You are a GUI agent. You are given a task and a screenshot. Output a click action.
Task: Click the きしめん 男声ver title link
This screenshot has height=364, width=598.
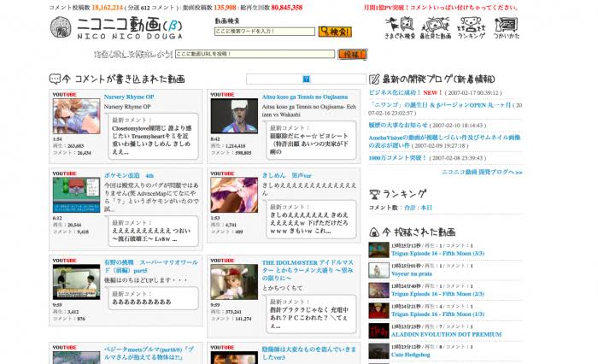pos(286,175)
